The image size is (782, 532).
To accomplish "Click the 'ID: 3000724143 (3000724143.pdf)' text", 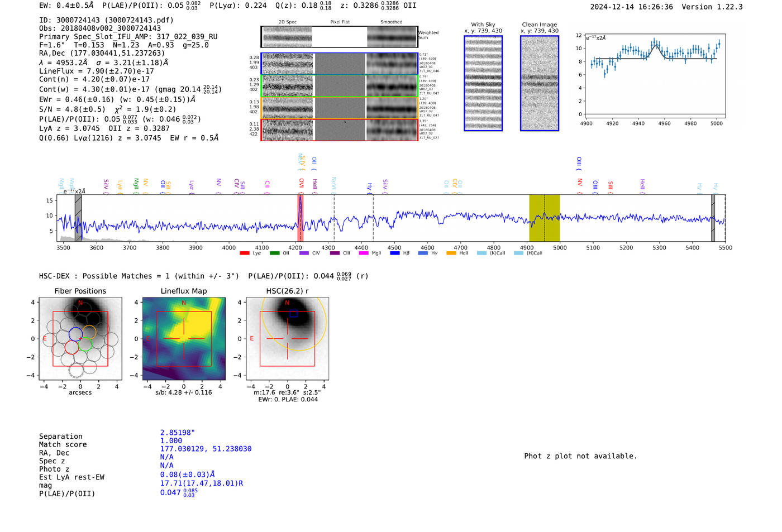I will [x=106, y=20].
